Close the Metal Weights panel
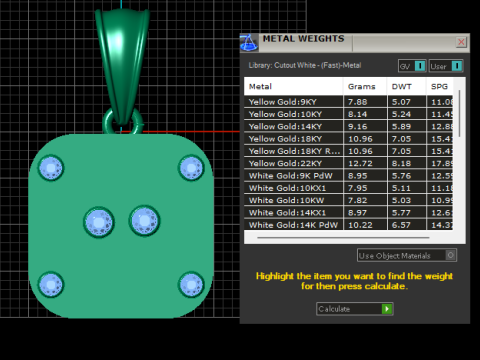The width and height of the screenshot is (480, 360). (461, 42)
